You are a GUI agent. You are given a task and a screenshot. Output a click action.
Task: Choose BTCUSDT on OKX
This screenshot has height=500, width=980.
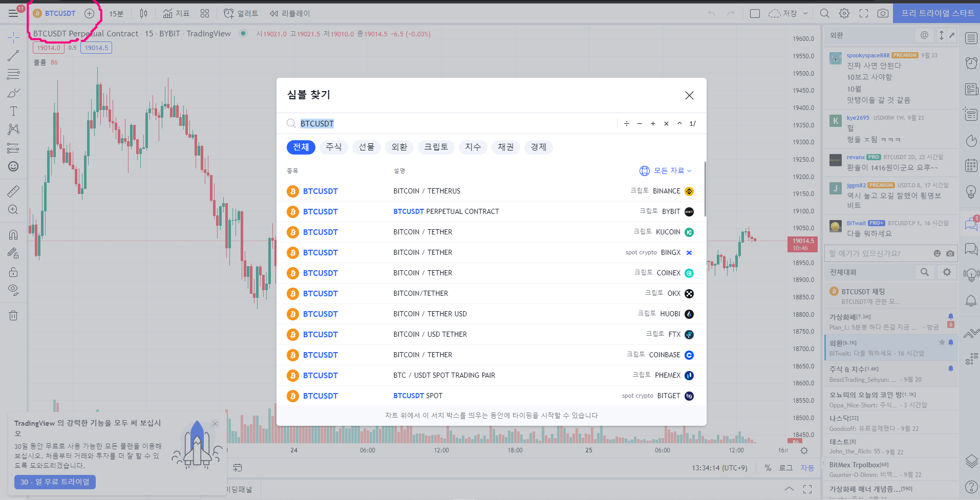(x=491, y=294)
